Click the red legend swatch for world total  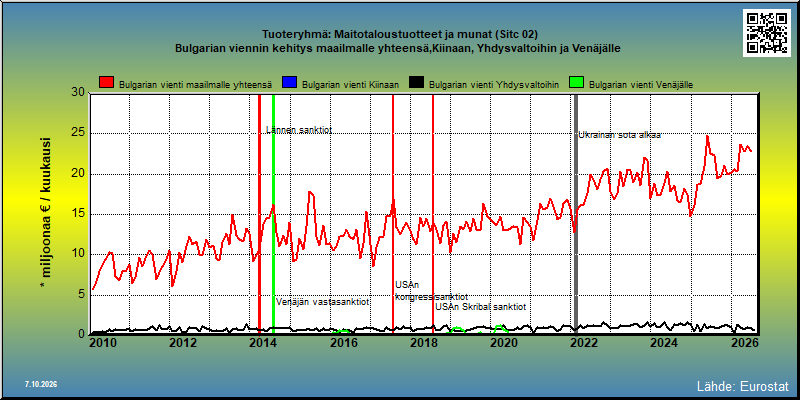[107, 83]
